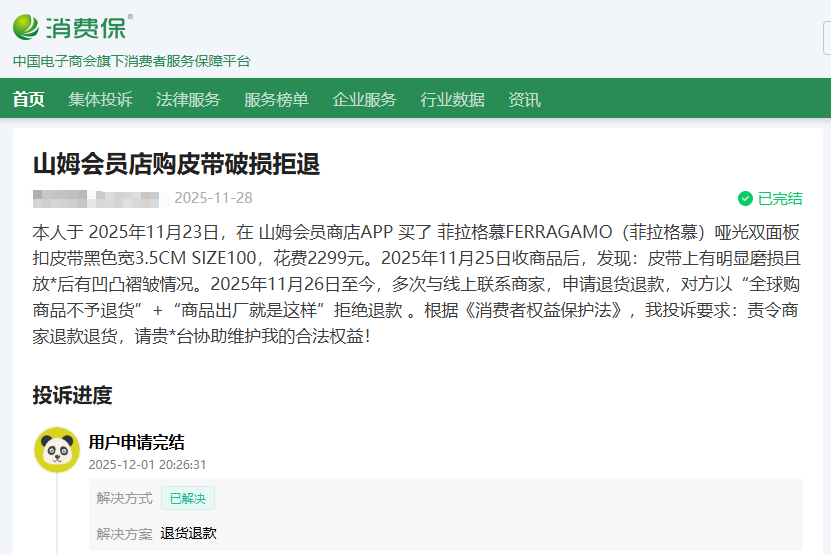Select the 退货退款 resolution text
This screenshot has height=555, width=831.
[188, 533]
